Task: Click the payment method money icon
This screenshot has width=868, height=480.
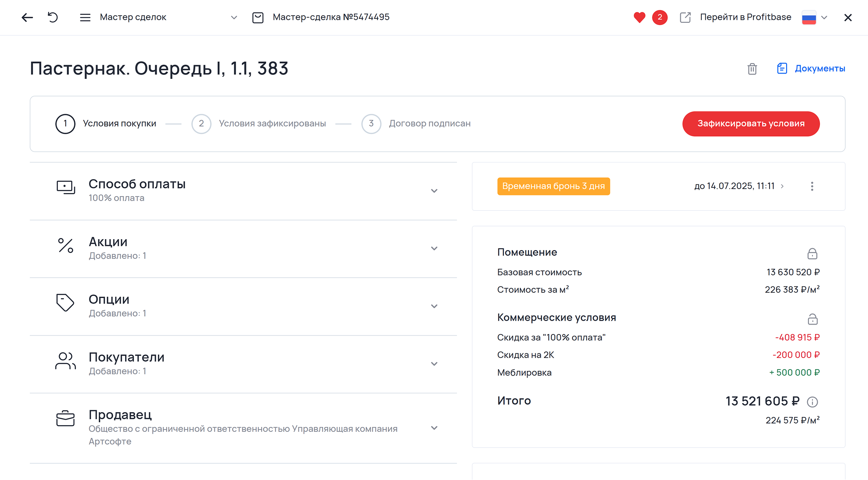Action: tap(66, 187)
